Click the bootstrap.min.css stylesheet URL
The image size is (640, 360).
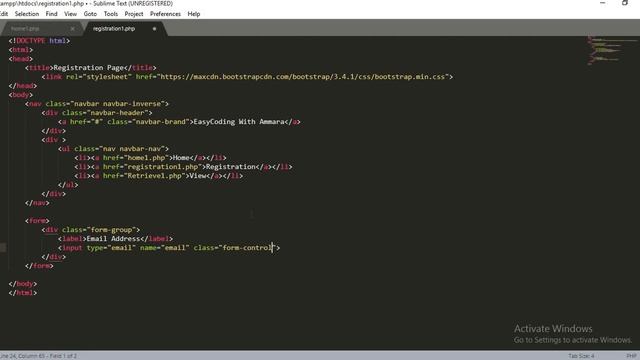coord(304,77)
